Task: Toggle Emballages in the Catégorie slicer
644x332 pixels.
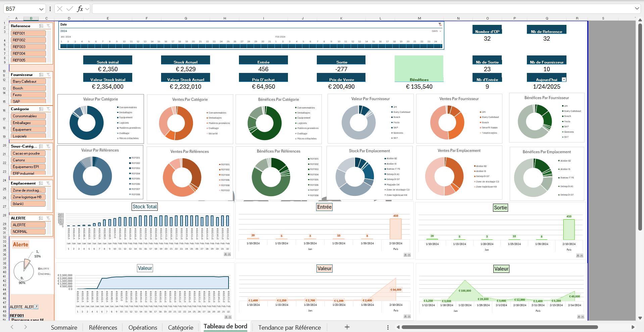Action: point(28,123)
